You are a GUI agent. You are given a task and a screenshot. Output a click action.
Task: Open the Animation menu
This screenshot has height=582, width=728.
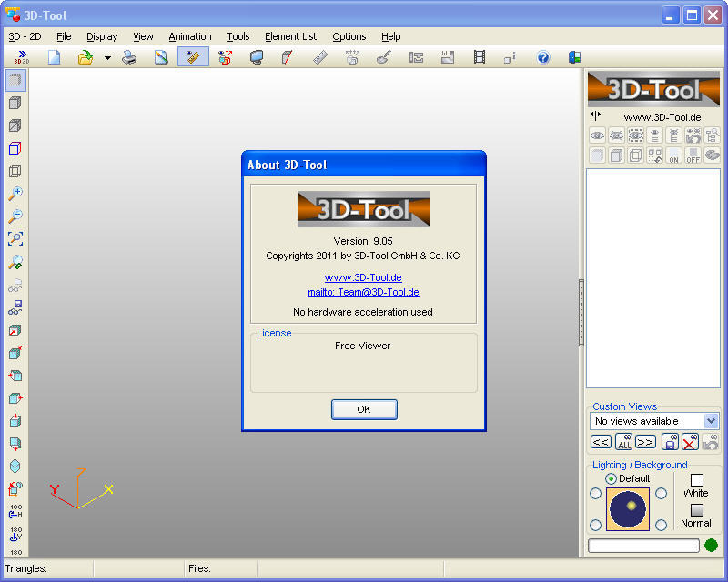pyautogui.click(x=190, y=36)
